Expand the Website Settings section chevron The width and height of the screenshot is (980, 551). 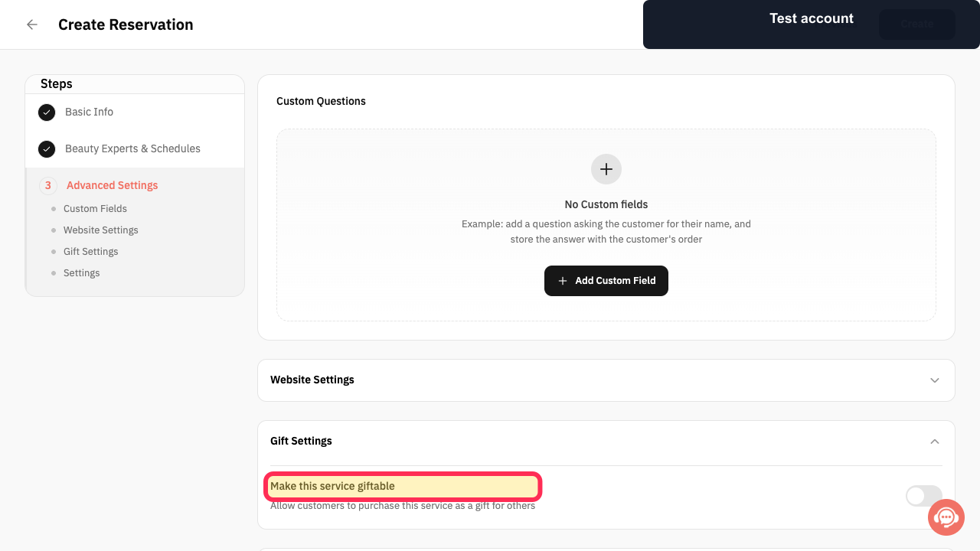934,380
